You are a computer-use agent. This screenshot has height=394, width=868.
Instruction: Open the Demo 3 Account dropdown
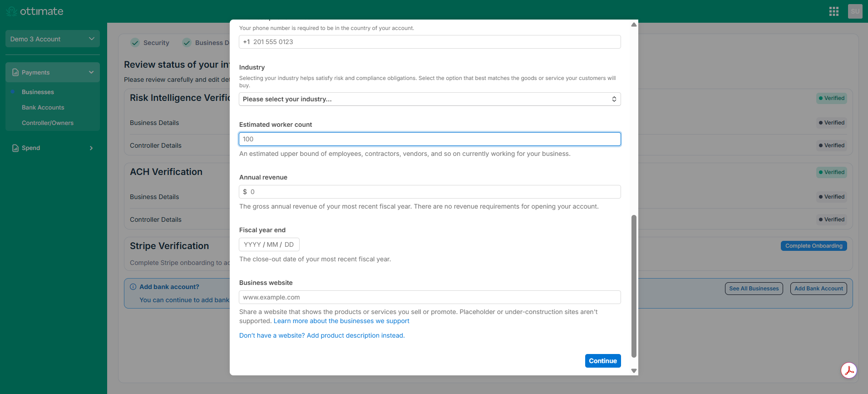[x=53, y=39]
